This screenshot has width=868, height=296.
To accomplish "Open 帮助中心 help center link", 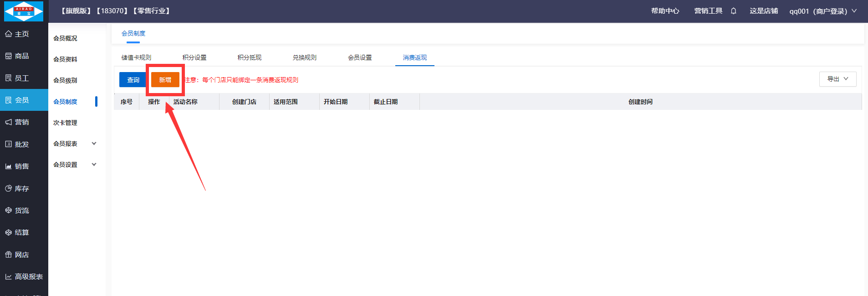I will click(665, 11).
